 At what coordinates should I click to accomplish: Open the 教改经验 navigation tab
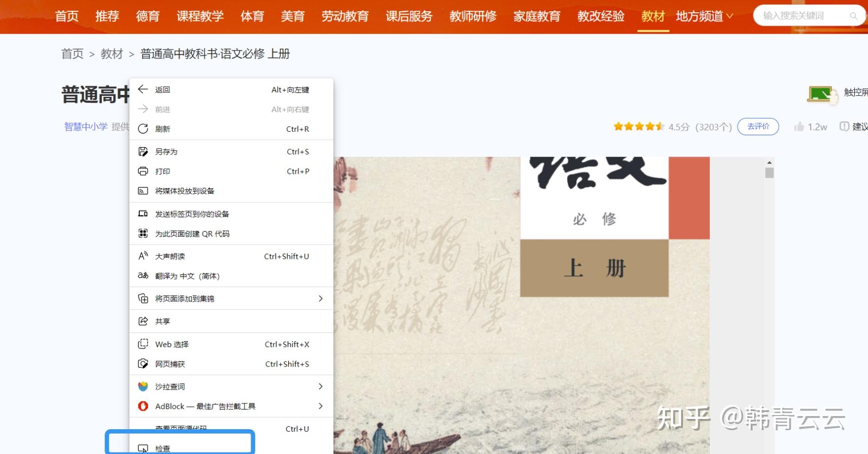tap(601, 16)
